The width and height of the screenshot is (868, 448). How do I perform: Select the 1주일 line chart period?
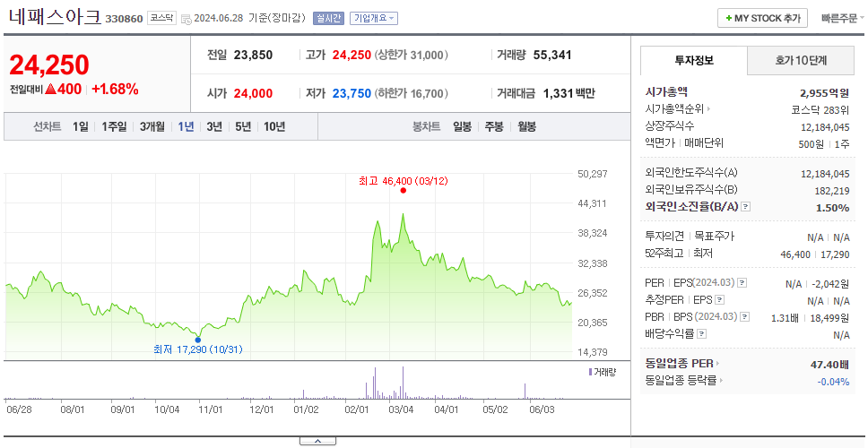click(x=114, y=126)
